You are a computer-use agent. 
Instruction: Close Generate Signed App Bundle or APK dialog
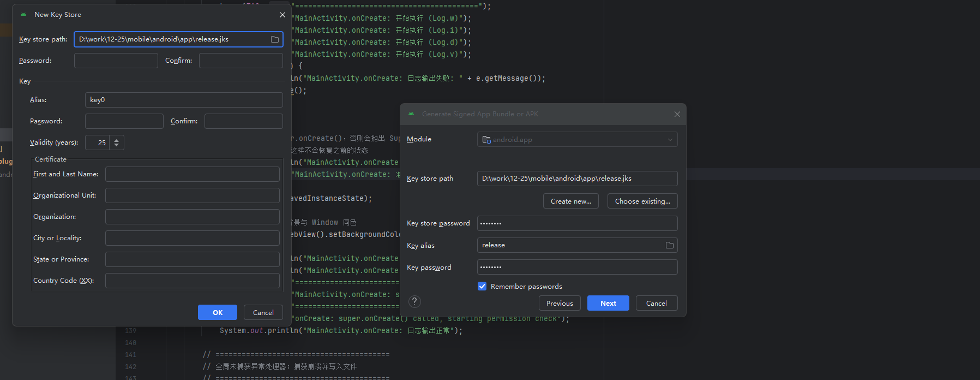pos(677,114)
